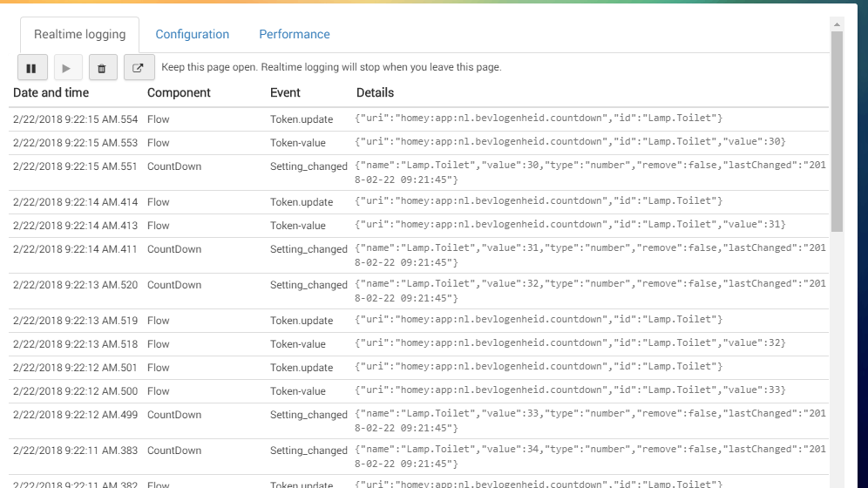Image resolution: width=868 pixels, height=488 pixels.
Task: Pause realtime logging
Action: coord(31,68)
